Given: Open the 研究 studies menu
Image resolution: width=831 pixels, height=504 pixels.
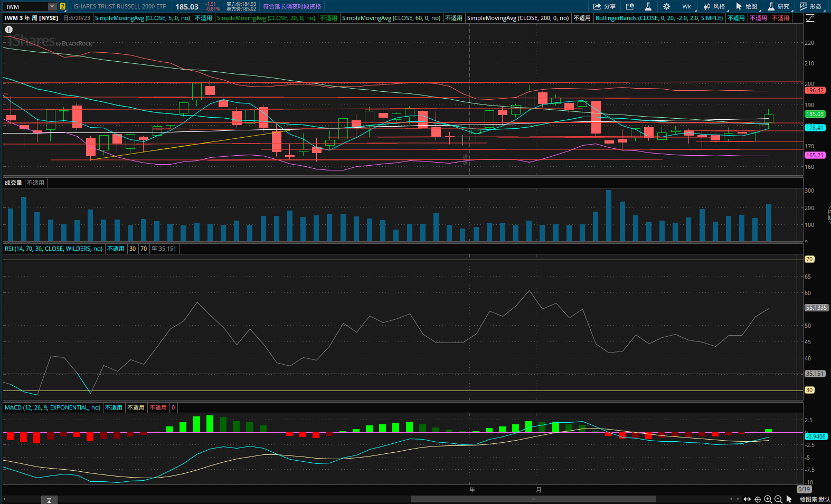Looking at the screenshot, I should tap(779, 6).
